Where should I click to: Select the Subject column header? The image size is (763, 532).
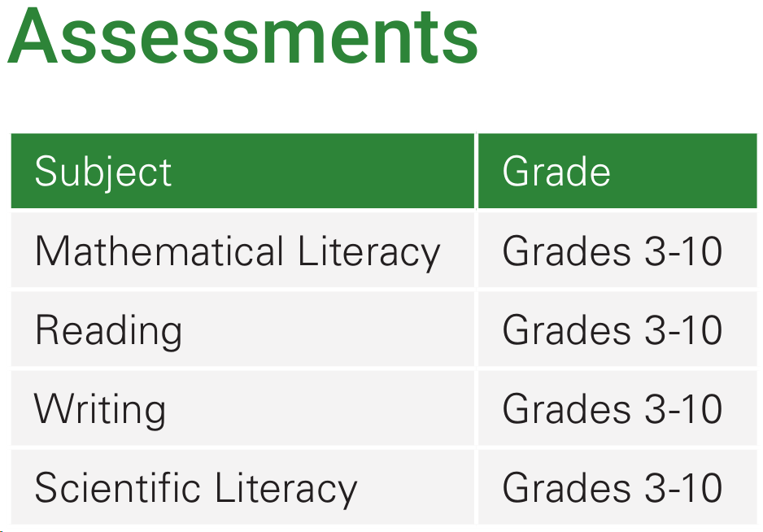pyautogui.click(x=103, y=172)
